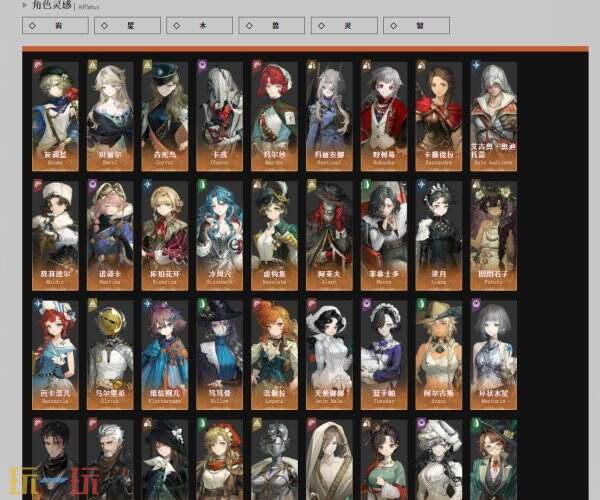Click the afflatus badge on Beryl's card
Viewport: 600px width, 500px height.
(x=92, y=67)
